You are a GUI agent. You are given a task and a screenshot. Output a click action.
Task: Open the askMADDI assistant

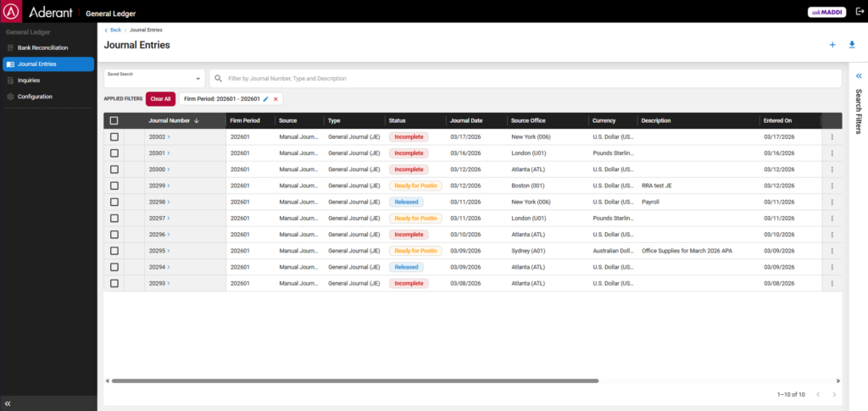(x=826, y=12)
